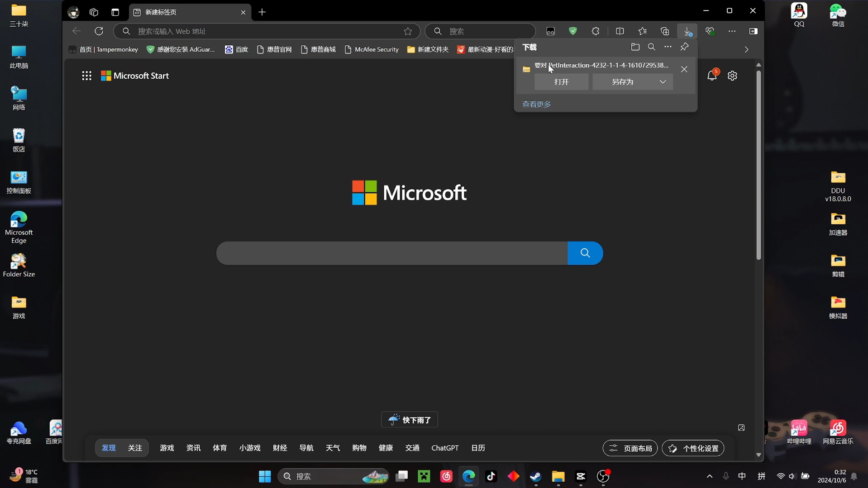Toggle the Downloads toolbar icon
Screen dimensions: 868x488
pos(687,31)
